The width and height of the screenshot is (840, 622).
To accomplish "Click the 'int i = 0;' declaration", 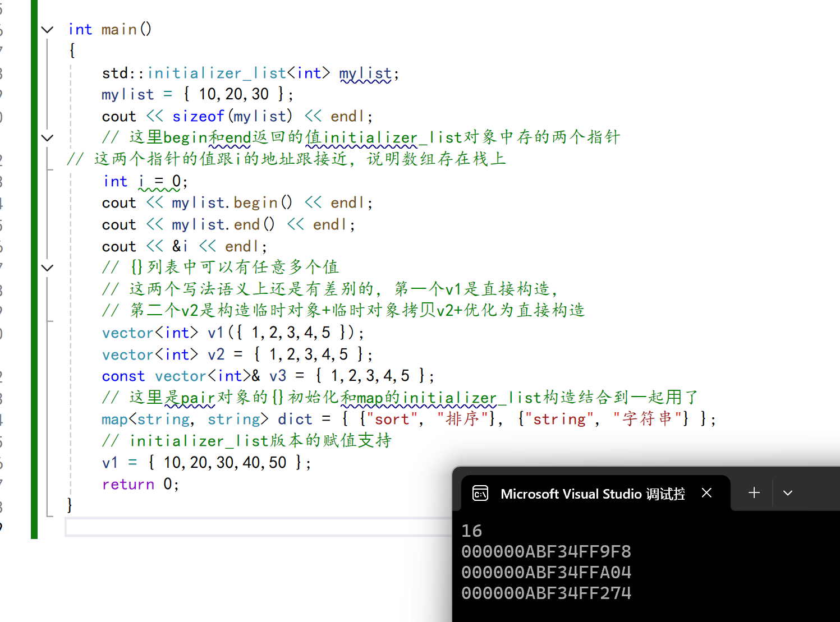I will point(145,181).
